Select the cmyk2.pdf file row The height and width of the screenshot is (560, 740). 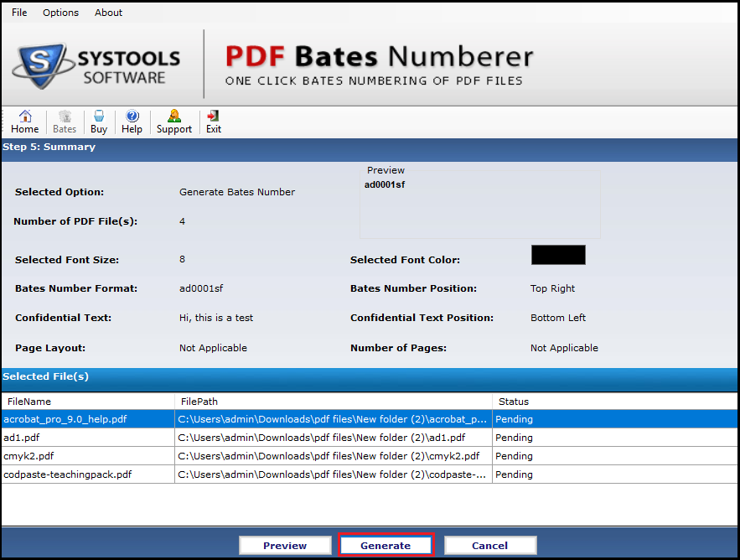pos(370,456)
